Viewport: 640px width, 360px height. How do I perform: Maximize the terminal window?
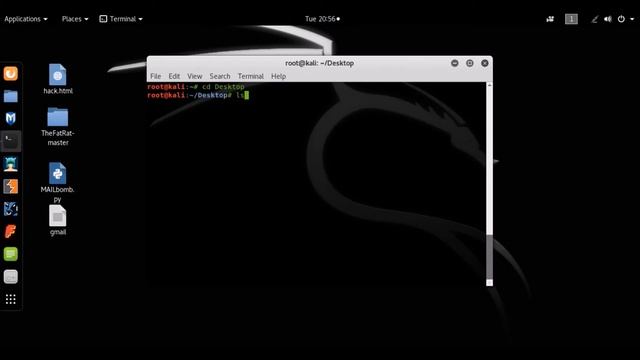470,63
